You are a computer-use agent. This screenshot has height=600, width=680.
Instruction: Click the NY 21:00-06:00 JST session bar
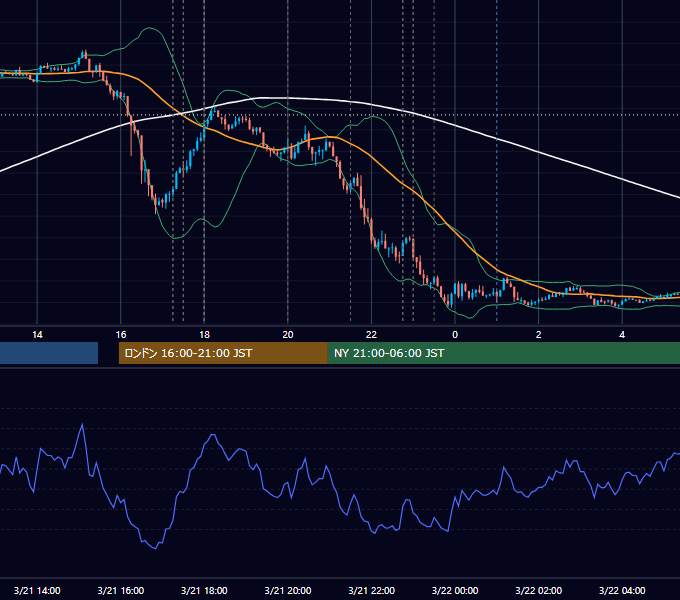[x=503, y=353]
